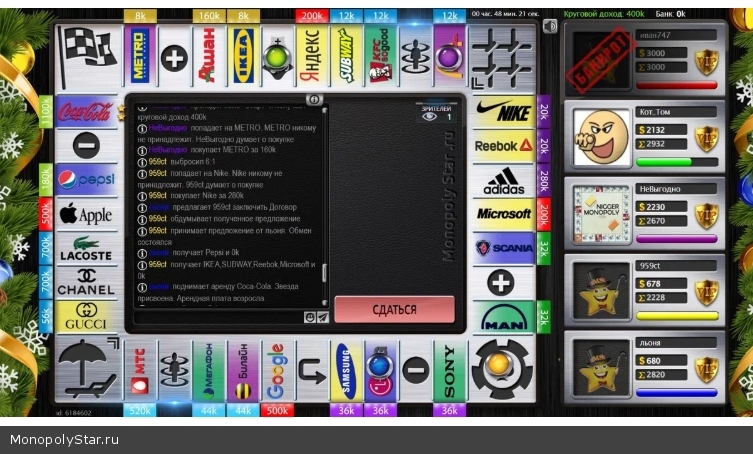This screenshot has width=753, height=454.
Task: Click VIP badge of 959ct
Action: pos(707,292)
